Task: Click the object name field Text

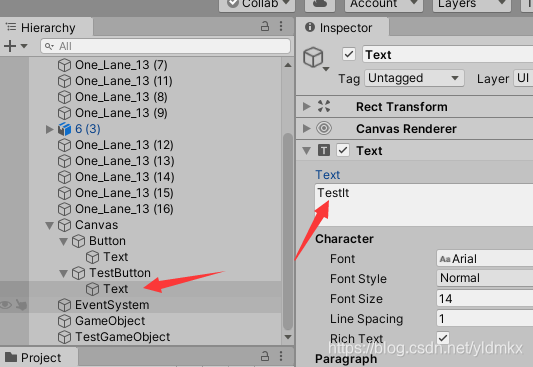Action: point(448,55)
